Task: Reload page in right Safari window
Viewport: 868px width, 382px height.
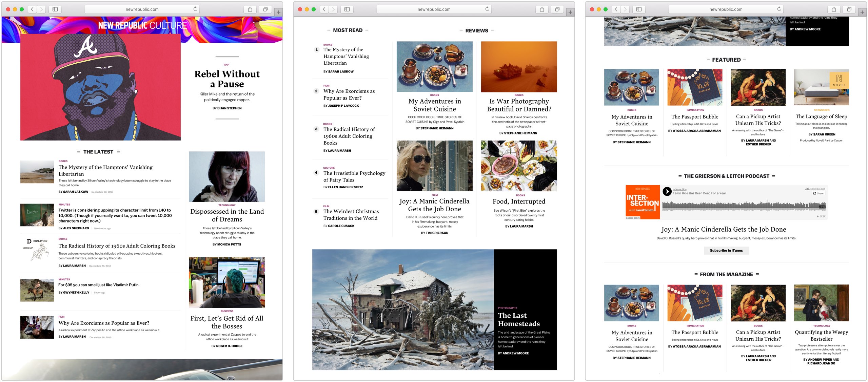Action: (779, 9)
